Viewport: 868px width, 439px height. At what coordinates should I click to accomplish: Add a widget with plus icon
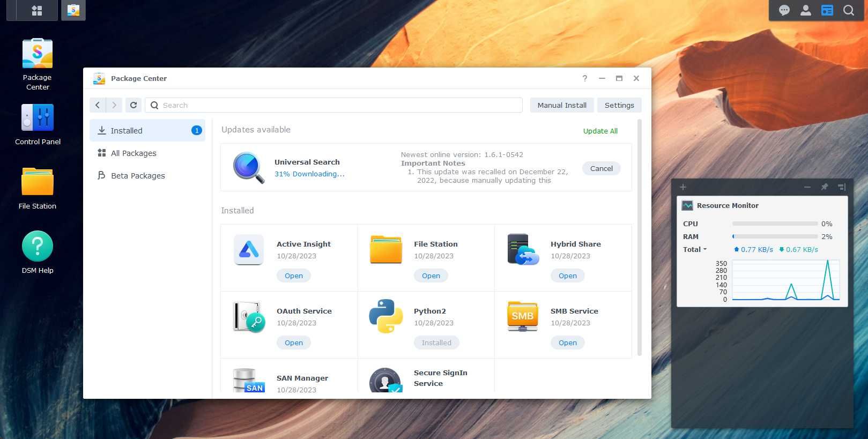(x=683, y=187)
